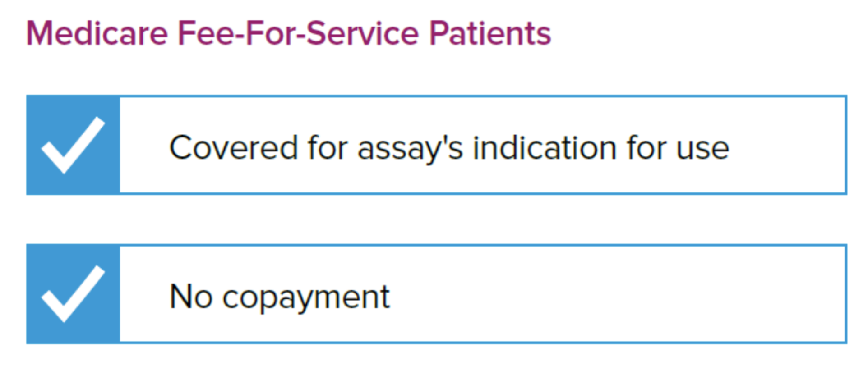
Task: Click the word Covered in first box
Action: (x=233, y=148)
